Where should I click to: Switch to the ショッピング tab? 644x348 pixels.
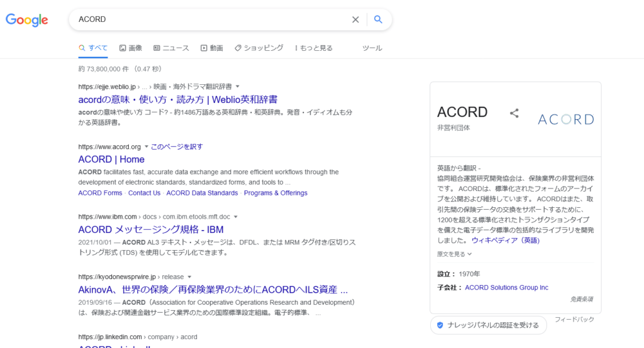point(258,48)
